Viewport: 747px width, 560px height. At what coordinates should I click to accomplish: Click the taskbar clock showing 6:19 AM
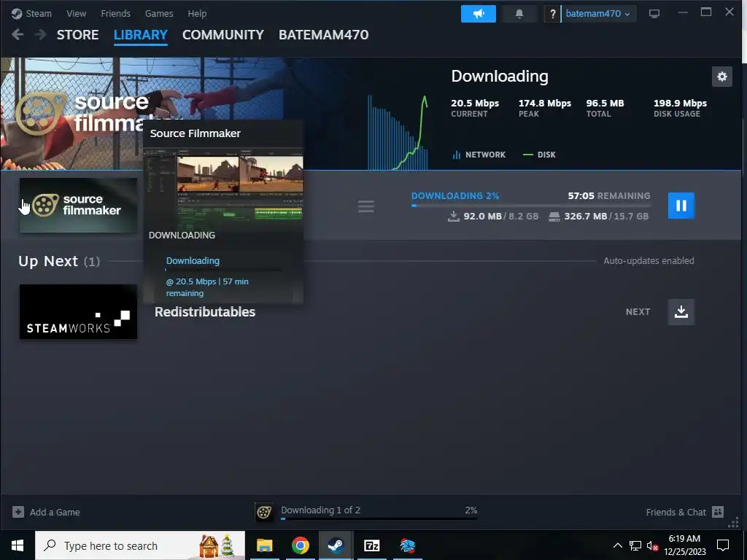(684, 545)
